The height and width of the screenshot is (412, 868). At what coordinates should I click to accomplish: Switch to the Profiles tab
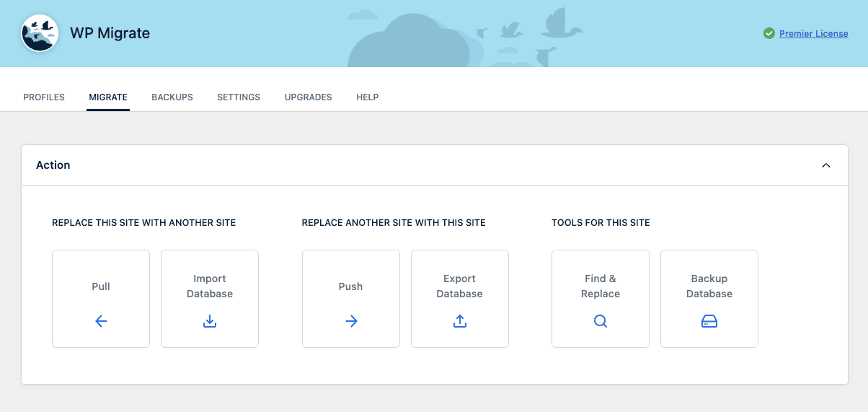coord(44,97)
